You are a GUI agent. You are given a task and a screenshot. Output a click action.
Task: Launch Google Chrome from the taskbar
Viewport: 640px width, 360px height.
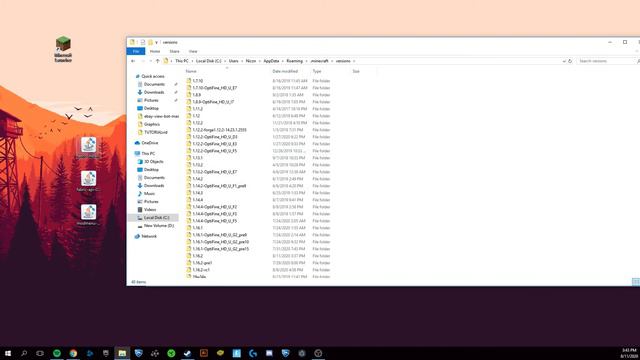[x=73, y=353]
